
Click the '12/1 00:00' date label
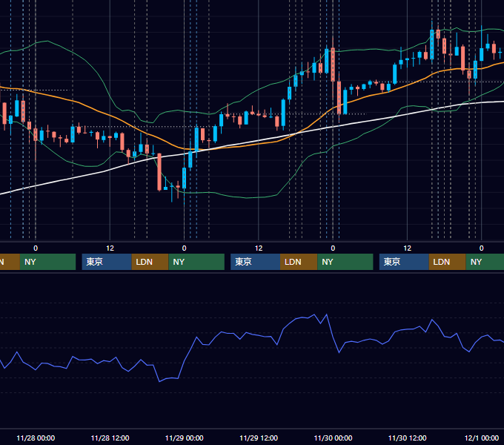tap(482, 438)
